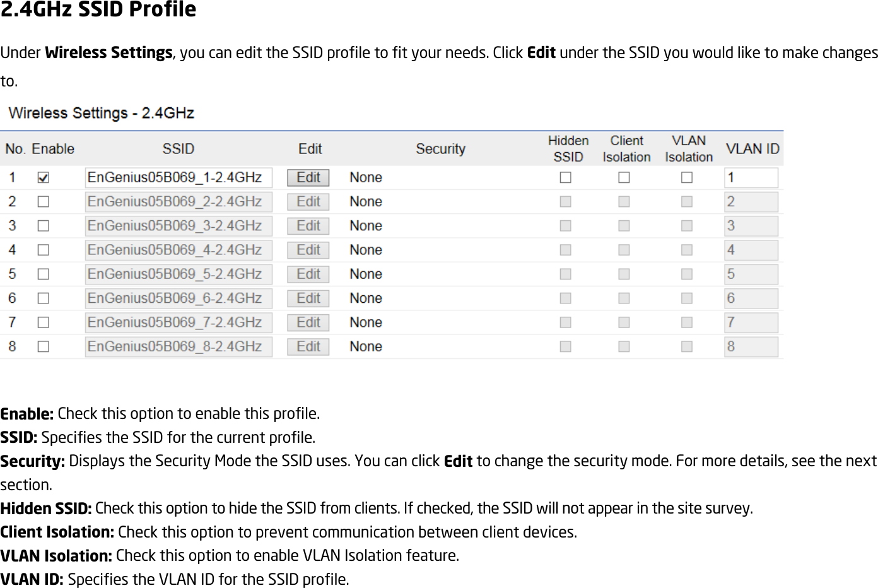
Task: Click VLAN ID field with value 8
Action: (751, 347)
